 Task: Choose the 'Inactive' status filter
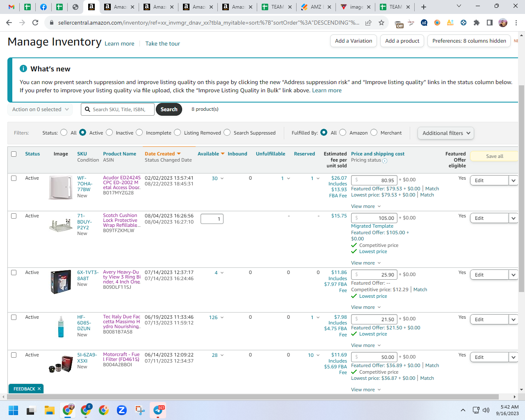tap(109, 132)
